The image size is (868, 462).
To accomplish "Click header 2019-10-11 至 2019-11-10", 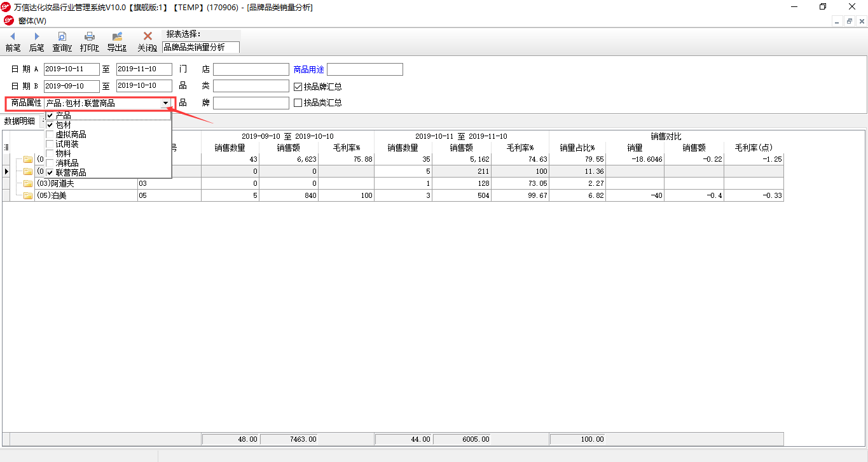I will (462, 136).
